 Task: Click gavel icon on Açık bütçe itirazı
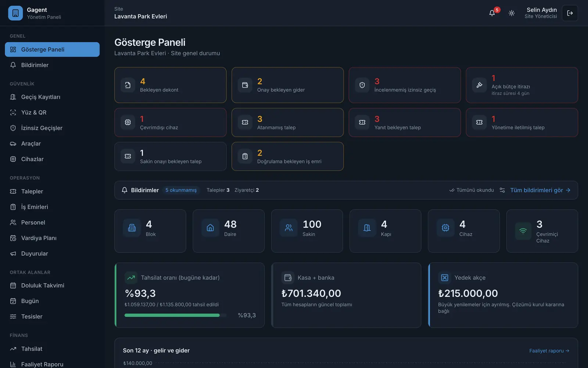(x=480, y=85)
